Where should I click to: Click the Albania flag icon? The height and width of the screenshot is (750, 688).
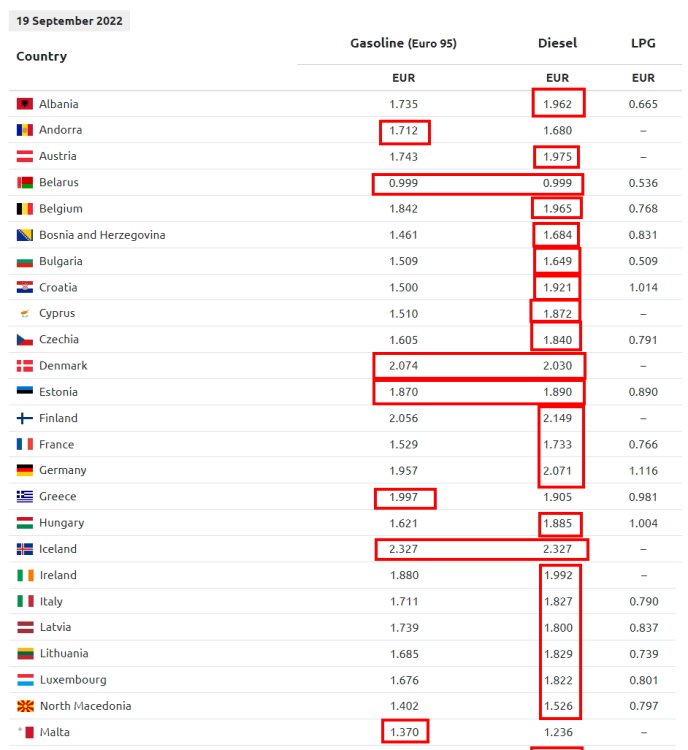[x=25, y=104]
